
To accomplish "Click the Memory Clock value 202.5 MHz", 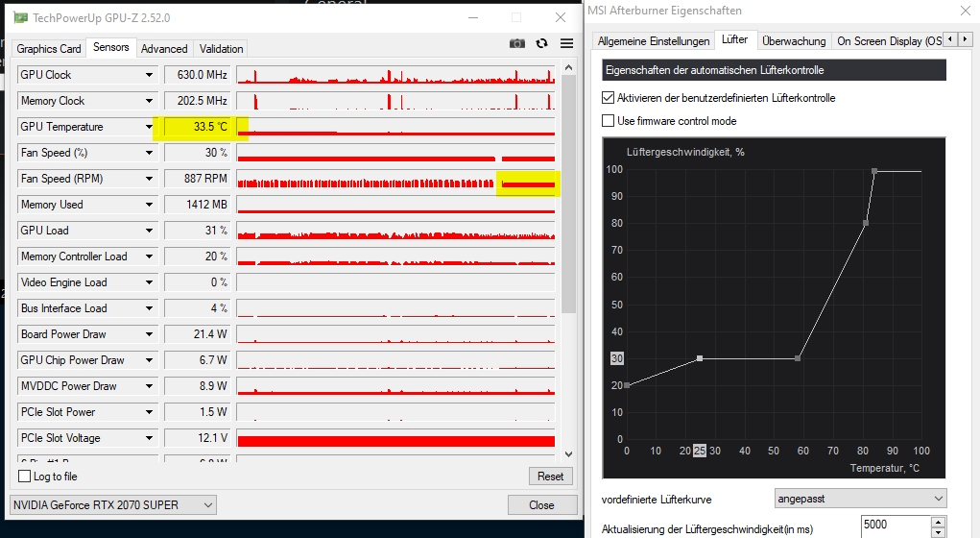I will [198, 101].
